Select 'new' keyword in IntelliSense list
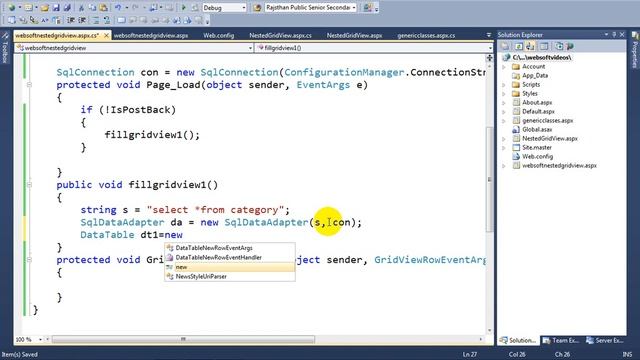Viewport: 640px width, 360px height. (230, 267)
